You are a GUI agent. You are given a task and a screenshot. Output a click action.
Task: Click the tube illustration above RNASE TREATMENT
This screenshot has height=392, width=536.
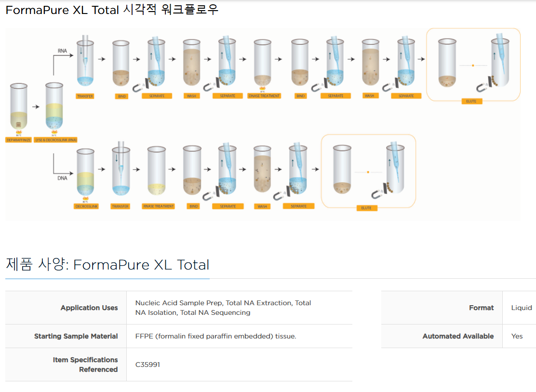coord(157,171)
